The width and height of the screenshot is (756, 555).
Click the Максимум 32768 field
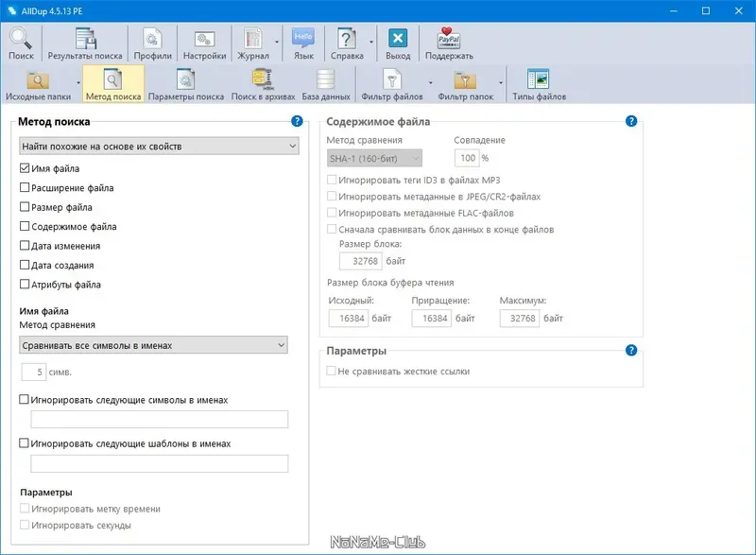[x=519, y=319]
